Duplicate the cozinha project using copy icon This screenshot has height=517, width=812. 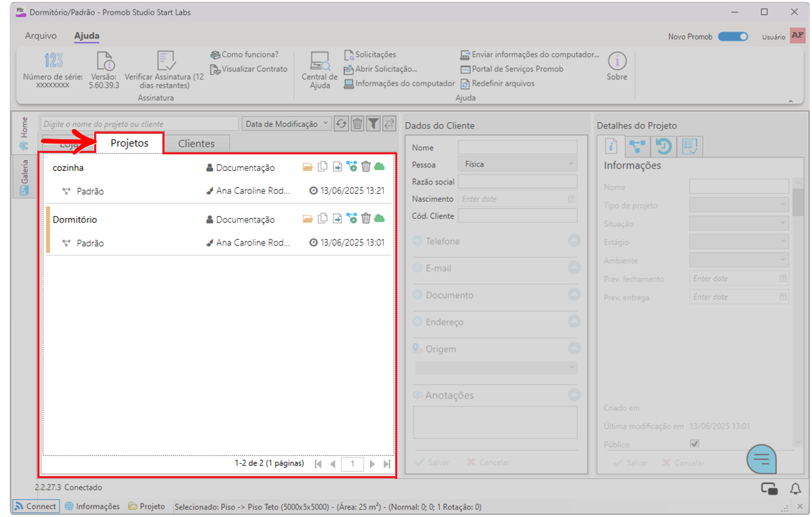(323, 167)
